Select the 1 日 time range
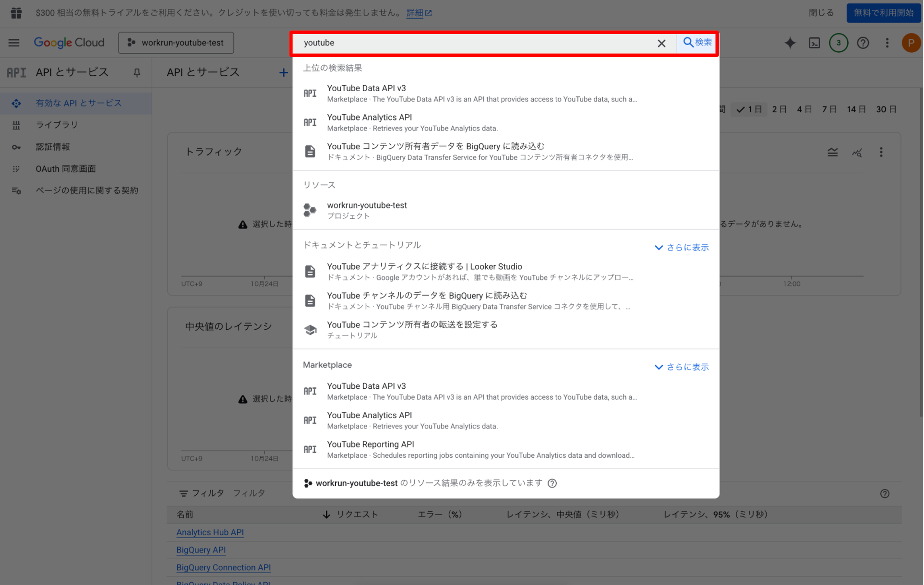Viewport: 924px width, 585px height. click(749, 109)
